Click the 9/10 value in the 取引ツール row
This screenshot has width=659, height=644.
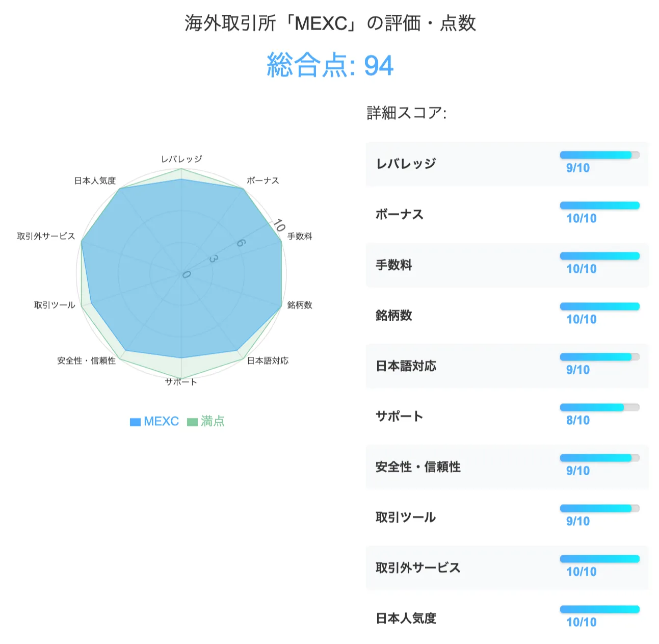577,522
